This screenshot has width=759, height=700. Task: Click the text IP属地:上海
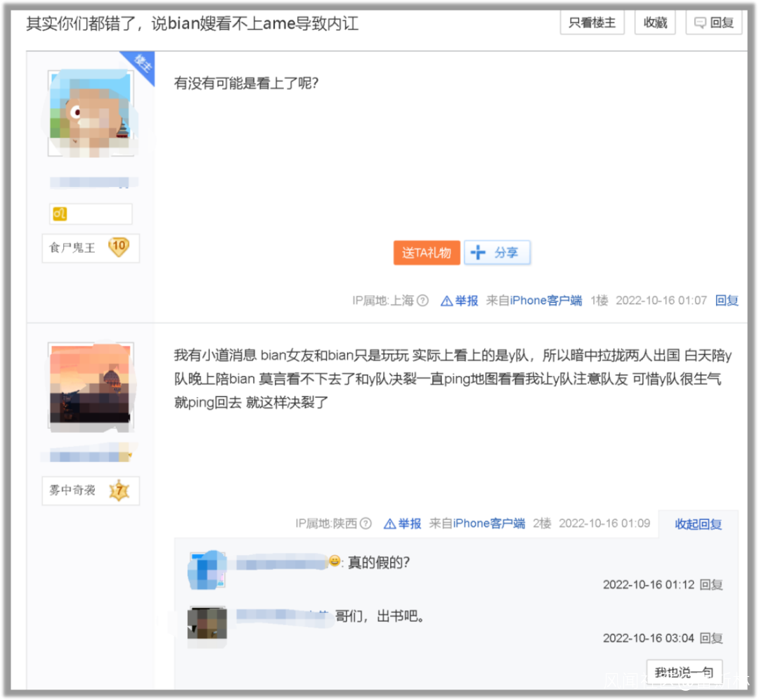[384, 301]
